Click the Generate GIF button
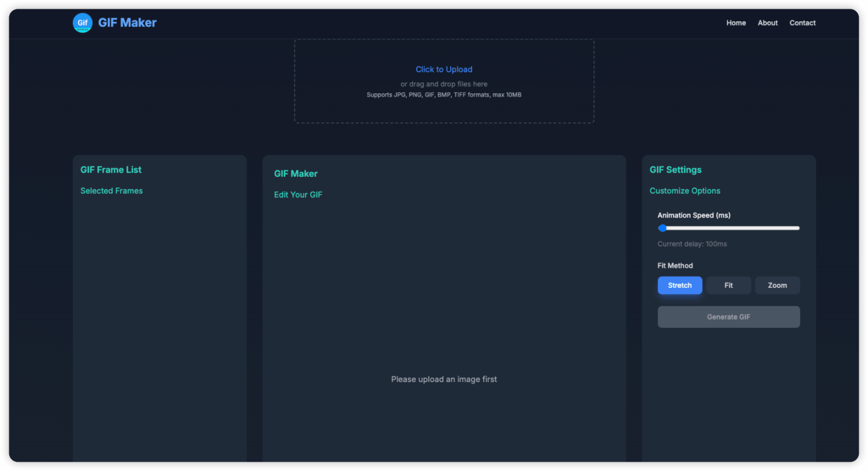868x471 pixels. tap(729, 317)
